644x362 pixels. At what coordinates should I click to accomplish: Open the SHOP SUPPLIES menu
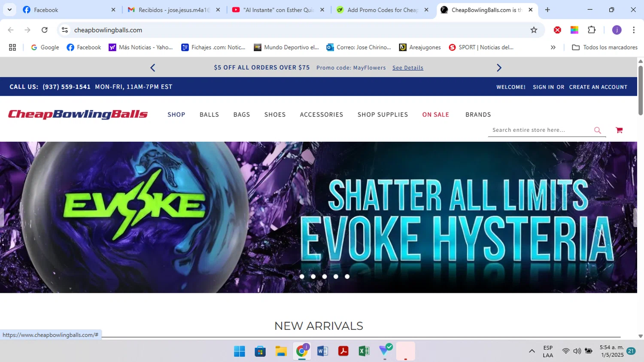383,115
